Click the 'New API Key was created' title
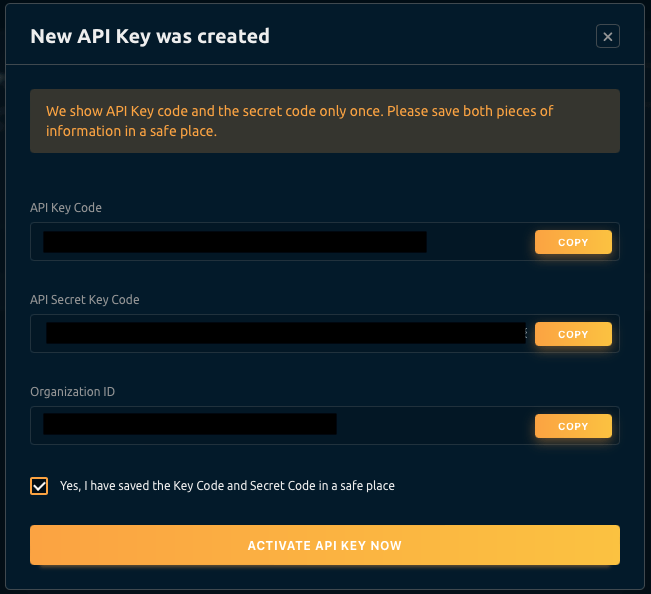The height and width of the screenshot is (594, 651). pos(150,37)
